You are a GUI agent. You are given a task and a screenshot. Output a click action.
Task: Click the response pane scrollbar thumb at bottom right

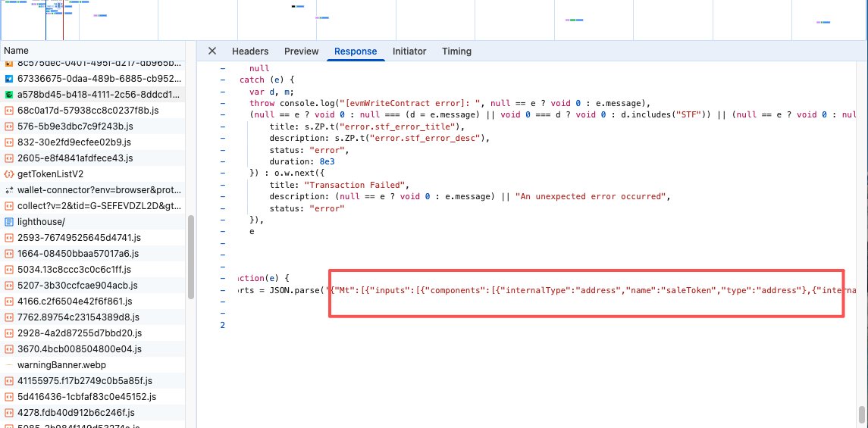coord(861,414)
